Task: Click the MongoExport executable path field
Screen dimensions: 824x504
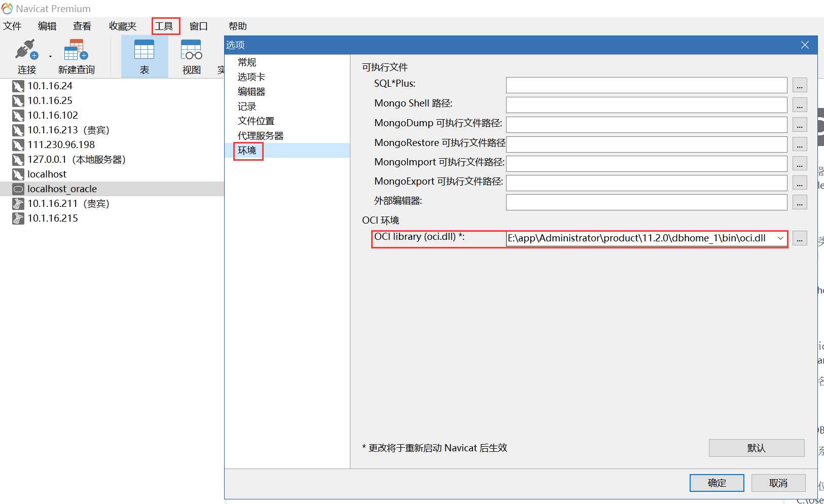Action: pos(647,183)
